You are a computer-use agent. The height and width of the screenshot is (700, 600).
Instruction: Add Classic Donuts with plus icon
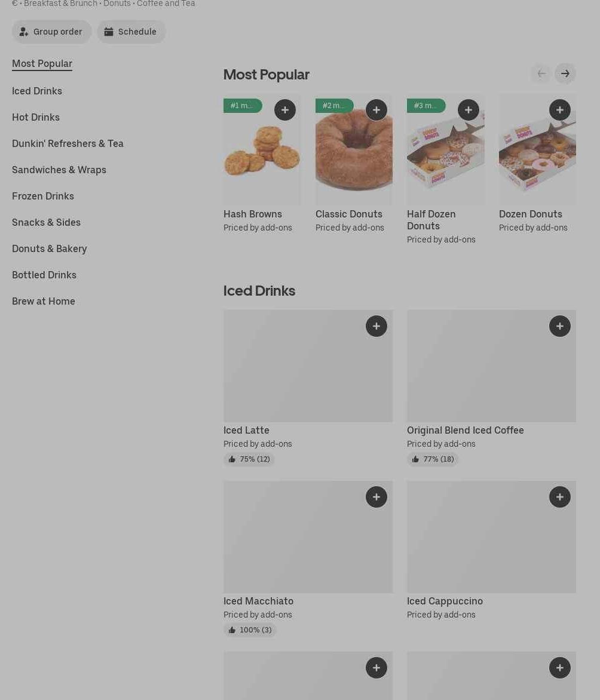coord(376,110)
